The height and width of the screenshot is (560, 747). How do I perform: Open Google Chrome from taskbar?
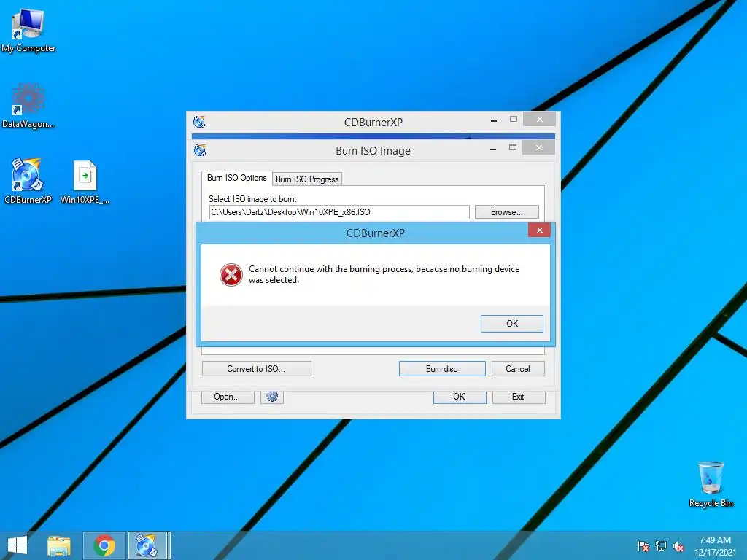[104, 545]
